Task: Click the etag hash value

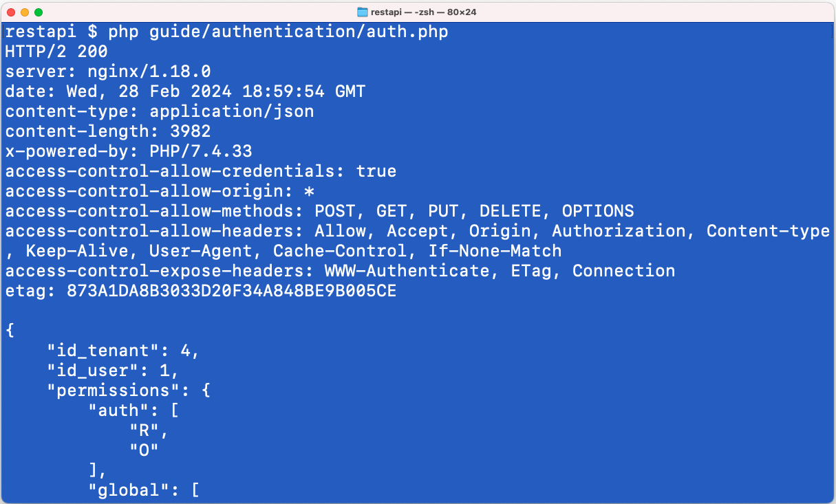Action: point(231,291)
